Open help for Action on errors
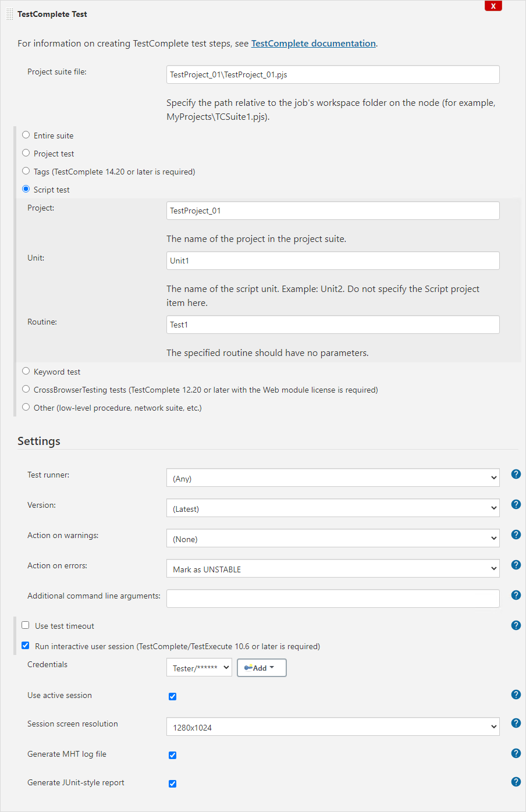 516,565
